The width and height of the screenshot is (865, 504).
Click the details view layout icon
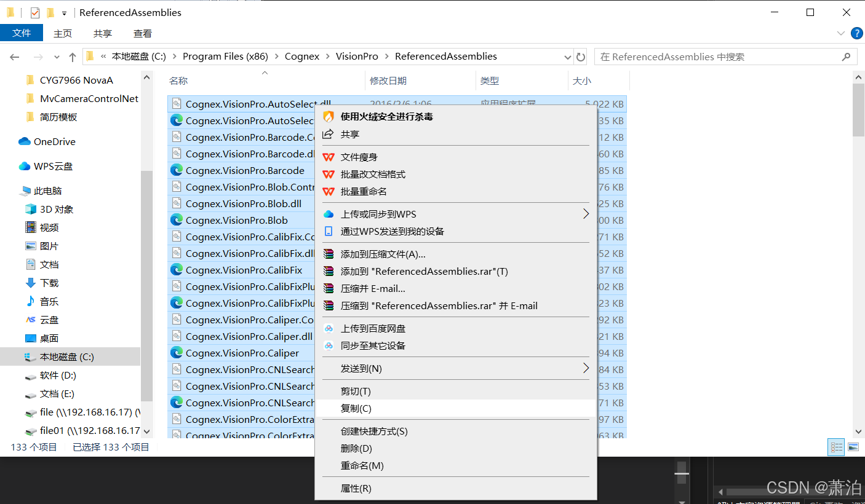(x=837, y=447)
